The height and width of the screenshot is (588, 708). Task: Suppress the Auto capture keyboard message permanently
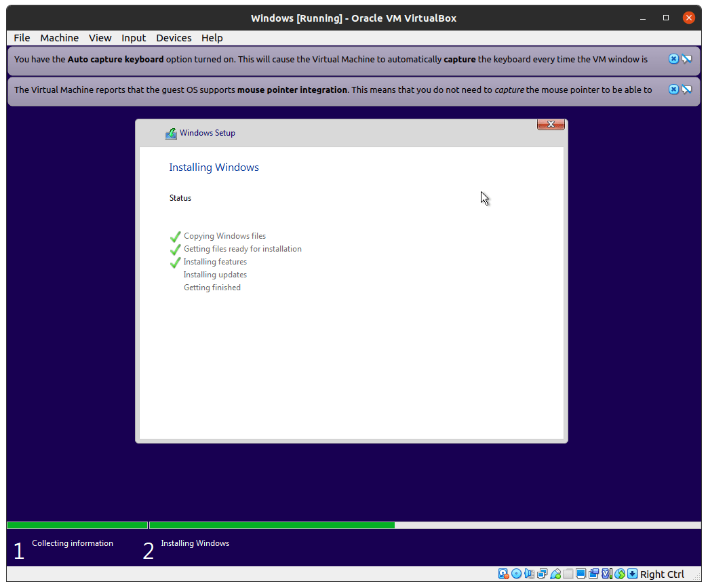point(687,59)
